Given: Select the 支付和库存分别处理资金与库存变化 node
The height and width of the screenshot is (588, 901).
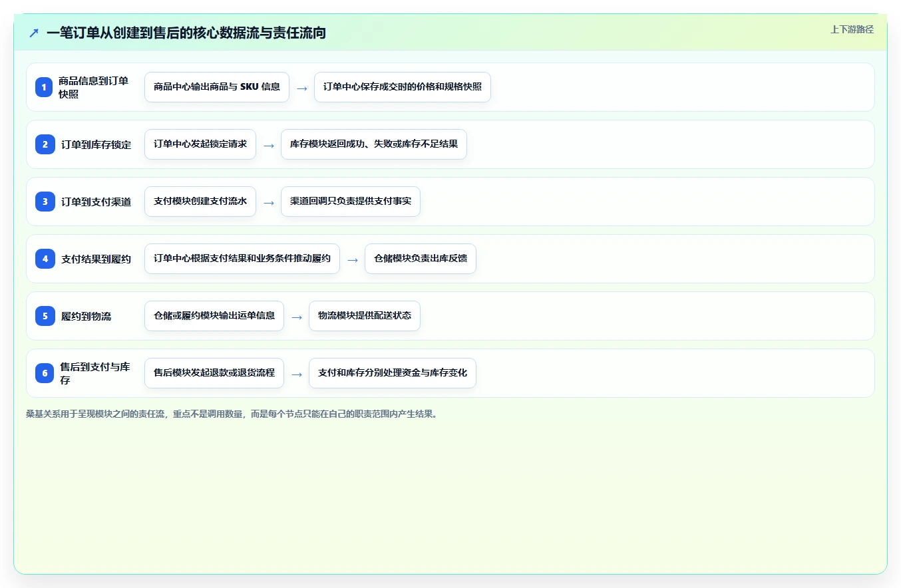Looking at the screenshot, I should 393,373.
